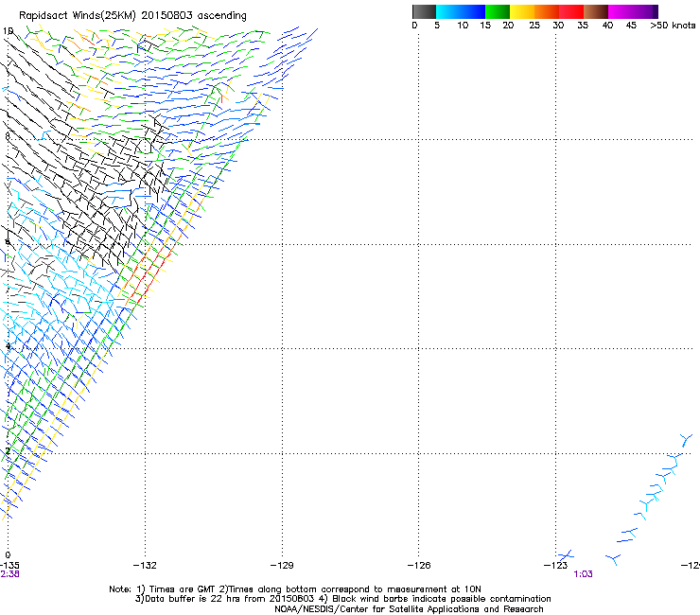Click the '-123' longitude axis label
700x615 pixels.
click(x=555, y=566)
